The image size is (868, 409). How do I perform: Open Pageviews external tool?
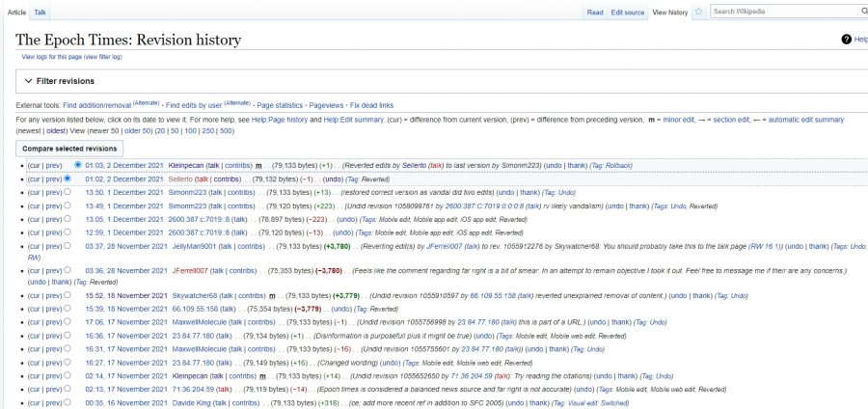pyautogui.click(x=327, y=105)
